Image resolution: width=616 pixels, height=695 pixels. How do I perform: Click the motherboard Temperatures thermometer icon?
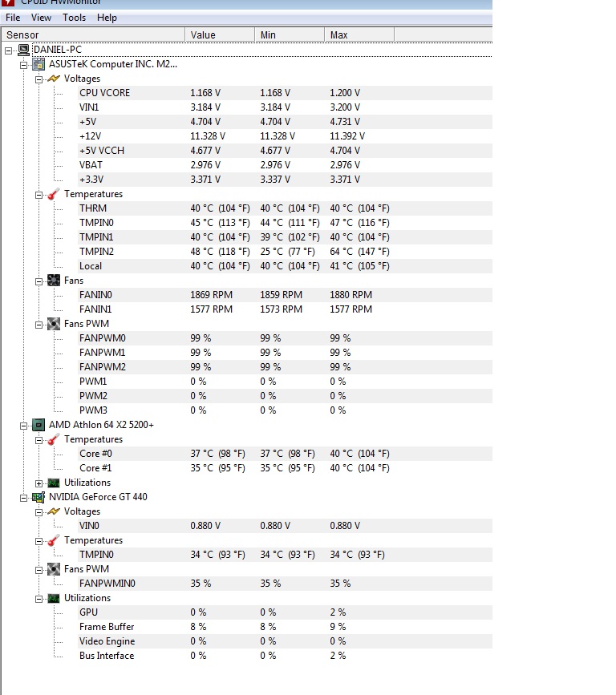coord(54,194)
